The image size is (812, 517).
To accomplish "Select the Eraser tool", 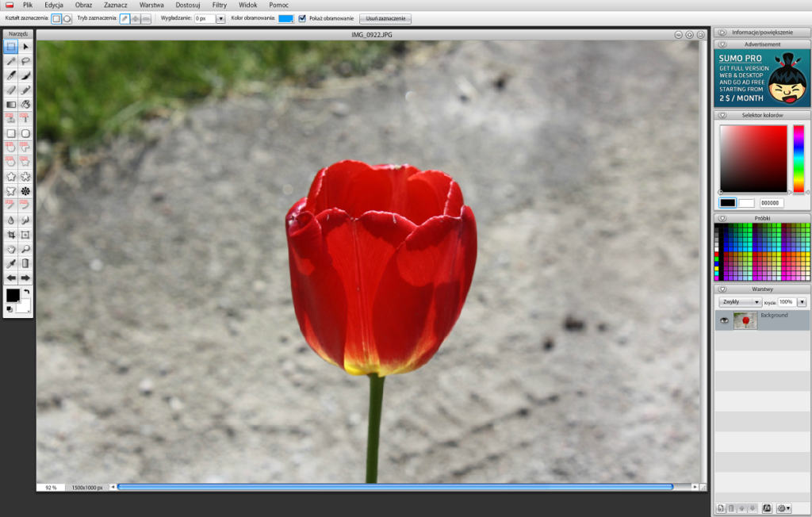I will point(11,90).
